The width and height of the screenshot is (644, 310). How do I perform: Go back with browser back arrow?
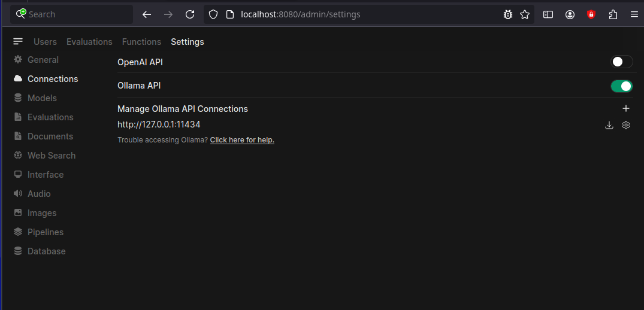click(x=147, y=14)
